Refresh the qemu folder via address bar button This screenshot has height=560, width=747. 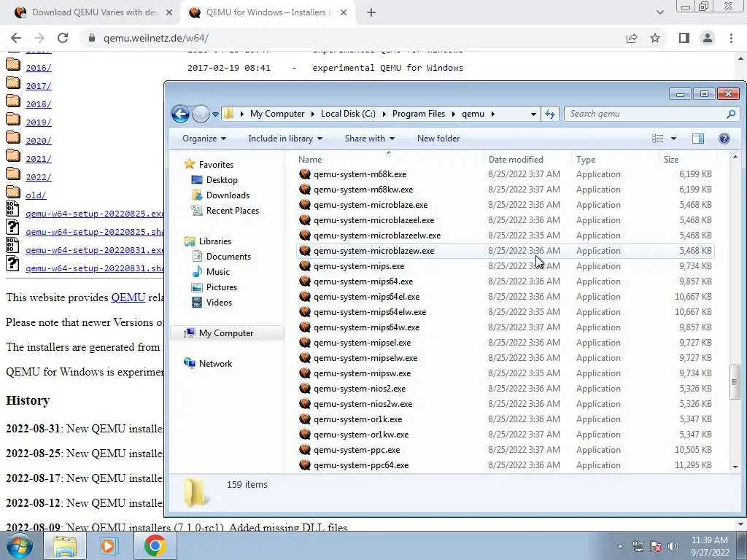tap(550, 114)
